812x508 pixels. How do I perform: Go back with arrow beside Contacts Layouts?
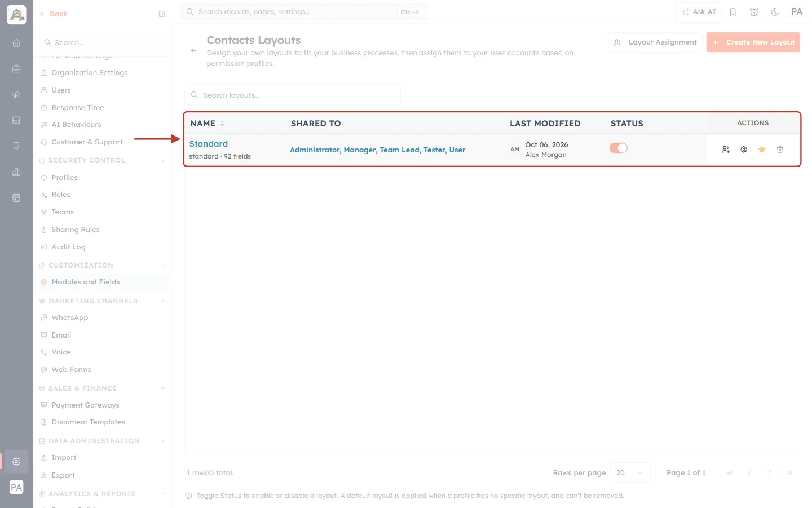coord(193,51)
